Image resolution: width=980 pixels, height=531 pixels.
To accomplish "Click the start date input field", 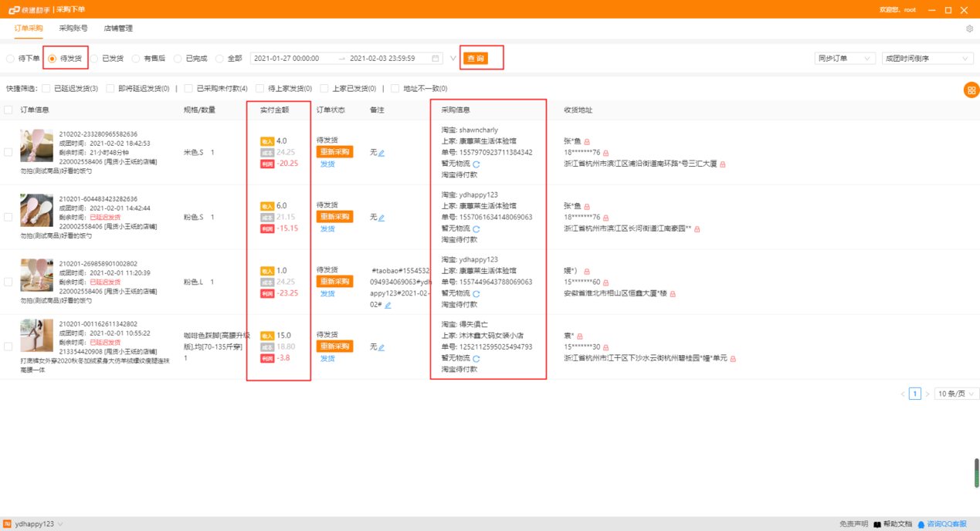I will click(x=288, y=57).
